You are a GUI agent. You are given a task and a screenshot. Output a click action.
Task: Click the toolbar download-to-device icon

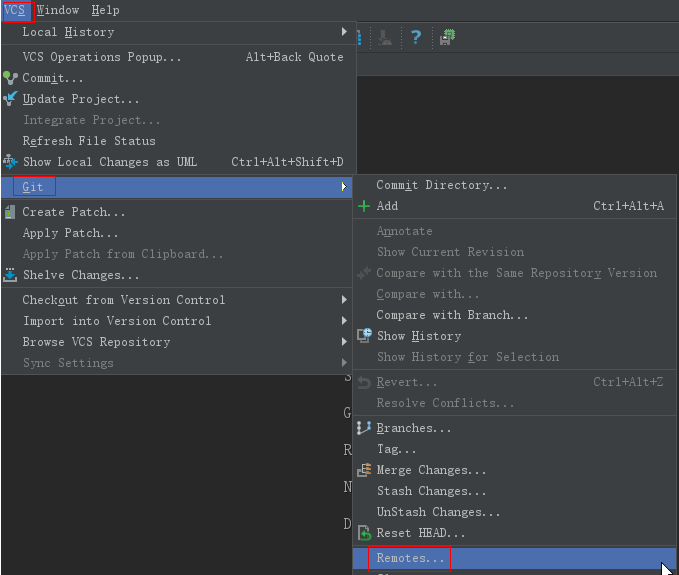[385, 38]
